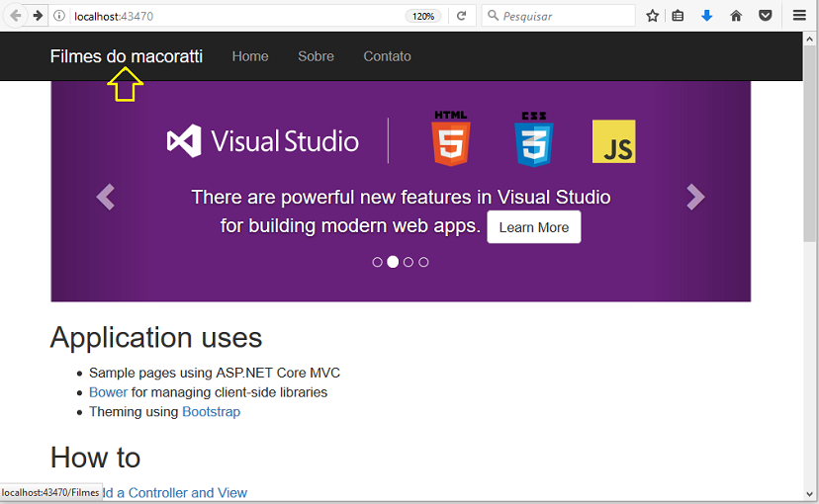
Task: Click the How to heading
Action: (96, 458)
